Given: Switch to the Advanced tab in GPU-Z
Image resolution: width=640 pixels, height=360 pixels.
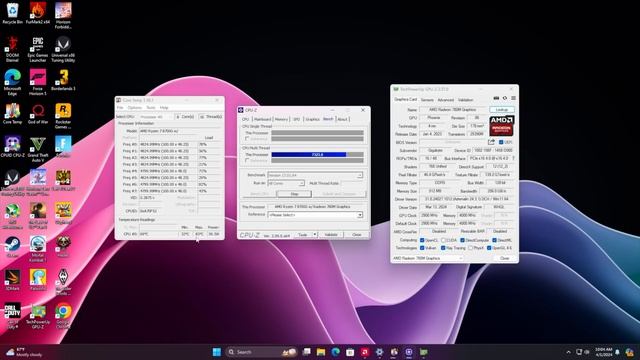Looking at the screenshot, I should (x=445, y=100).
